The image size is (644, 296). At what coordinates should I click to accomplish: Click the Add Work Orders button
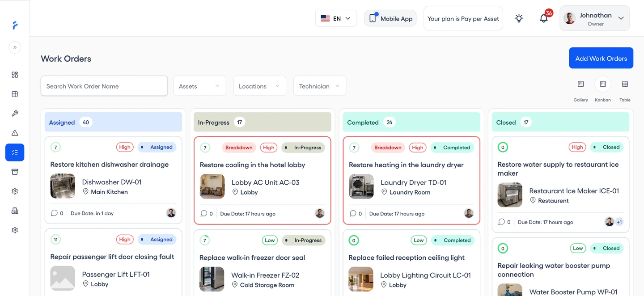[601, 58]
